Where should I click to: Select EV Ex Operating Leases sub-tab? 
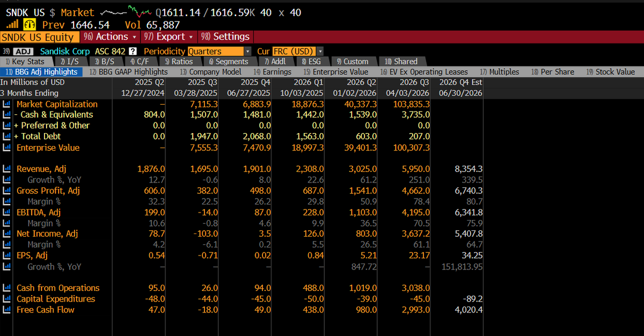pyautogui.click(x=424, y=72)
